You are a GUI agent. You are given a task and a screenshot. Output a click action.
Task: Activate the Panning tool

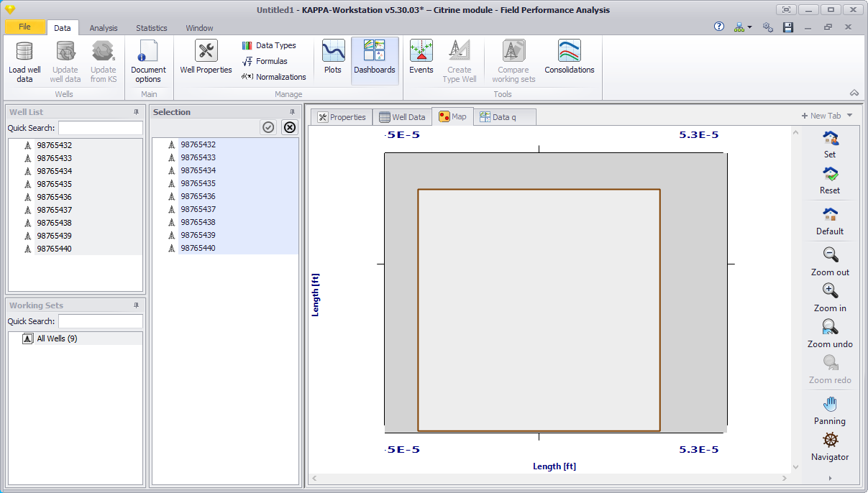[x=830, y=411]
